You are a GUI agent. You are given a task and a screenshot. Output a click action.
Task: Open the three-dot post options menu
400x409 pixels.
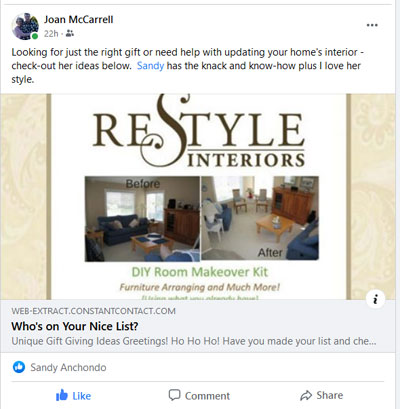point(372,25)
